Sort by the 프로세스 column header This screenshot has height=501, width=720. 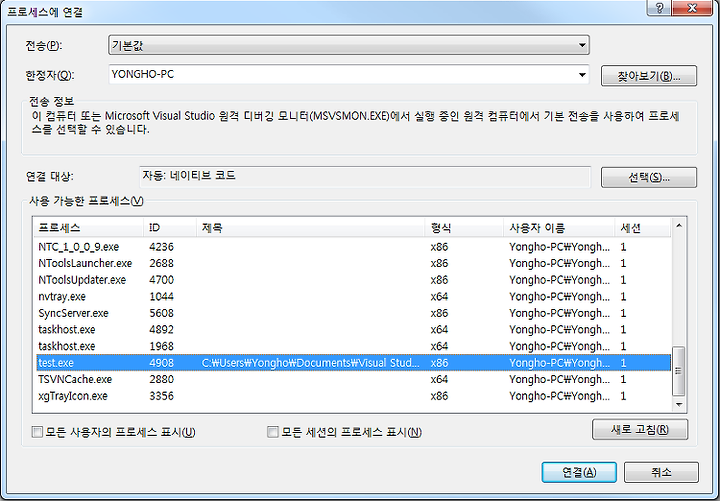(x=89, y=228)
